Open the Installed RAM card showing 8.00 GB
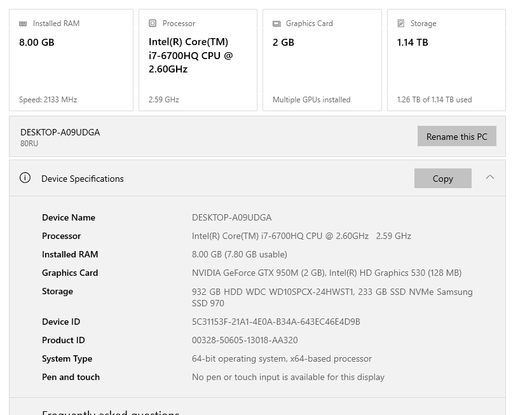 [71, 60]
